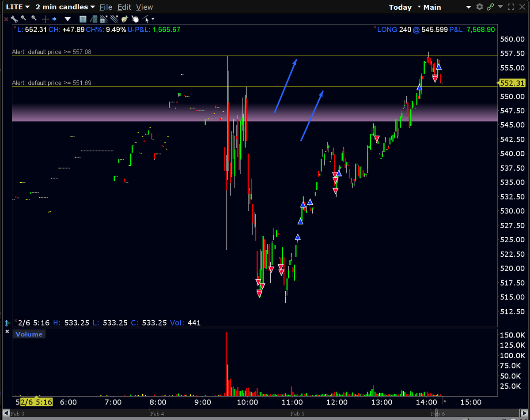The image size is (530, 420).
Task: Click the 560.00 price axis label
Action: point(511,39)
